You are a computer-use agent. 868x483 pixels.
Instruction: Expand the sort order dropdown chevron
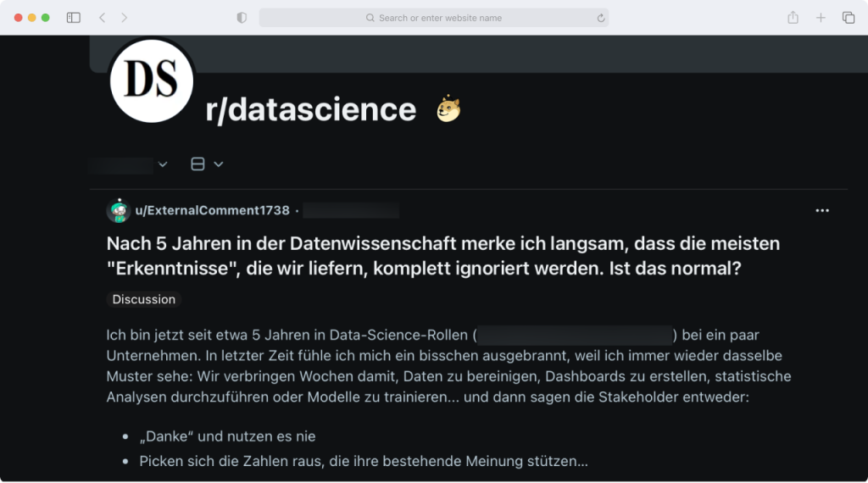(162, 164)
